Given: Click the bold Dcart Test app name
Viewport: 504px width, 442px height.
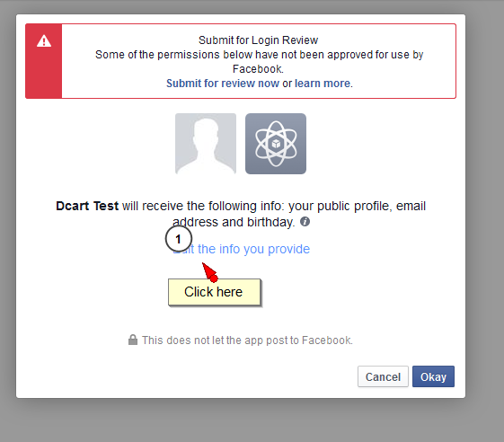Looking at the screenshot, I should click(87, 206).
